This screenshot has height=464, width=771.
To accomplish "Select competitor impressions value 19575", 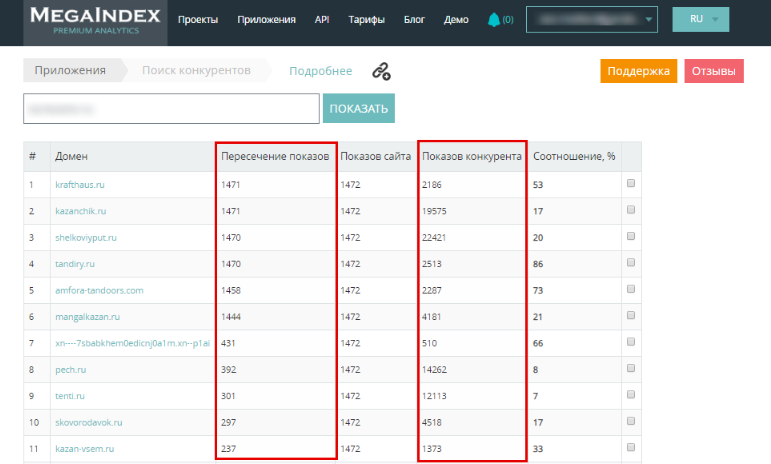I will (434, 211).
